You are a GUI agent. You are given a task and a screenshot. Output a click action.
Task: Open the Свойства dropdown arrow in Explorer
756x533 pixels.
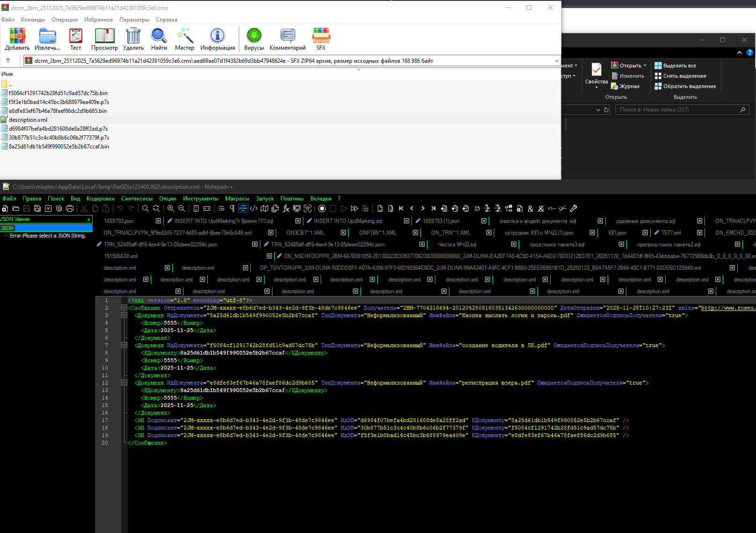click(596, 88)
